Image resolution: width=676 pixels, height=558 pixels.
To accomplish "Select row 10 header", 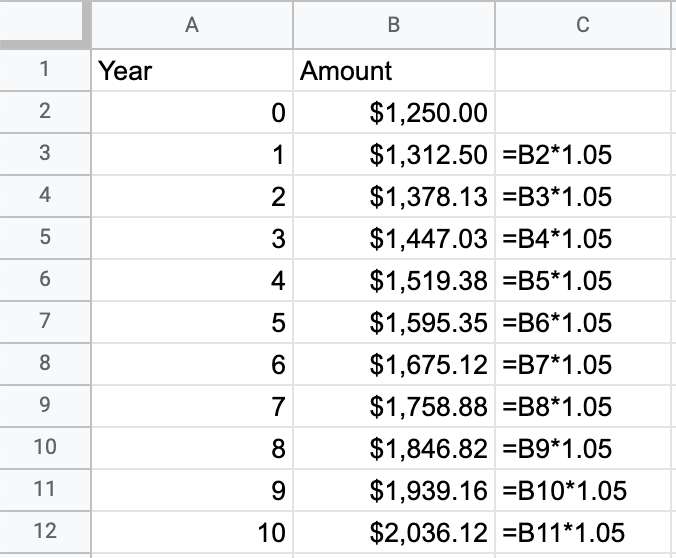I will (x=45, y=448).
